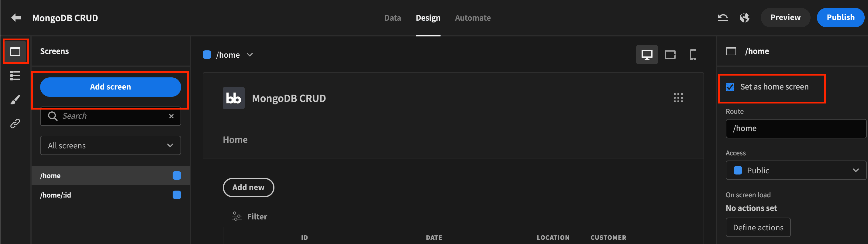Switch to desktop preview device icon
Image resolution: width=868 pixels, height=244 pixels.
(647, 55)
